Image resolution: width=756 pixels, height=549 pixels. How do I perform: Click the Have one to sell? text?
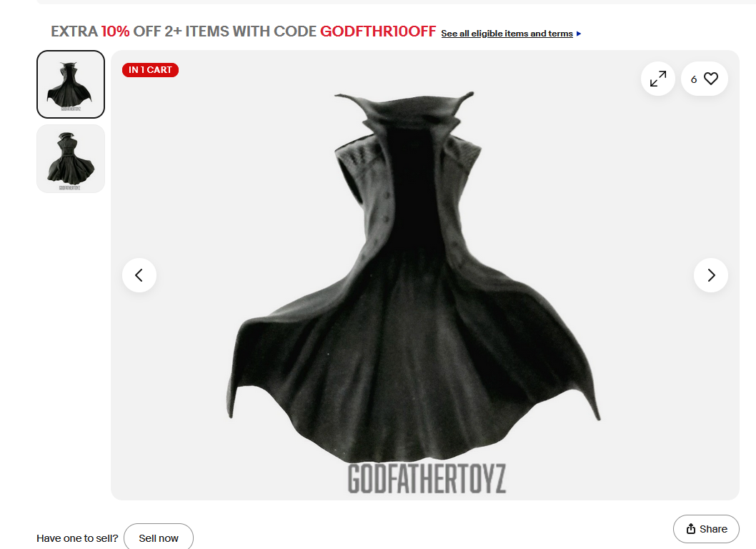[77, 538]
